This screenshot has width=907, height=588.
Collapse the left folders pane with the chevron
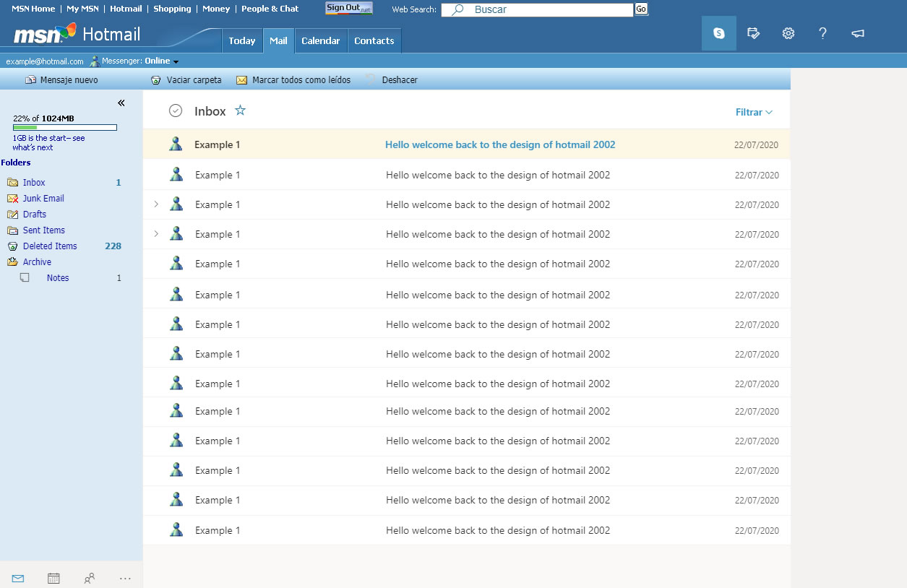(x=121, y=103)
